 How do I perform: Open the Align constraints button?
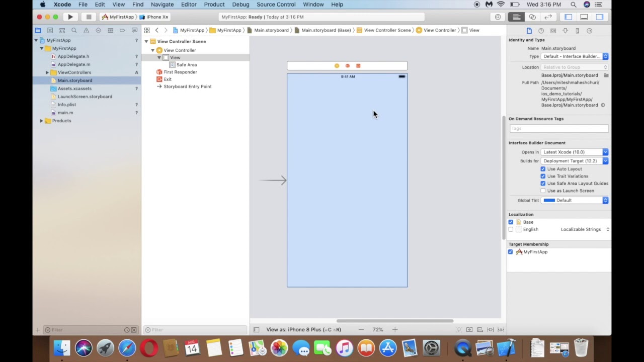click(x=480, y=330)
